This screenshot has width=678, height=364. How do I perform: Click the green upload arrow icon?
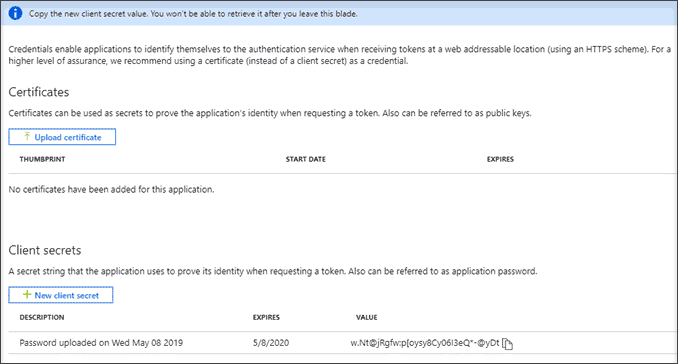click(x=27, y=137)
